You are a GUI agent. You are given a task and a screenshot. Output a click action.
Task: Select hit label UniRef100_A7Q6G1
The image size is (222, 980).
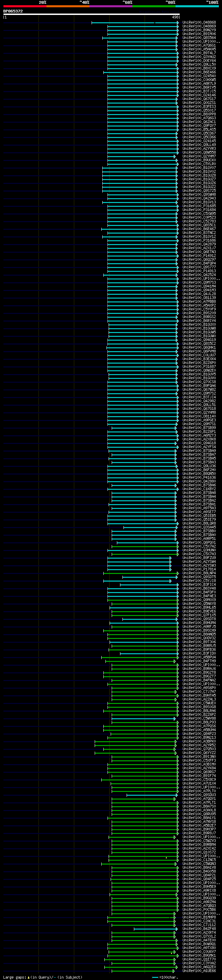click(x=199, y=45)
